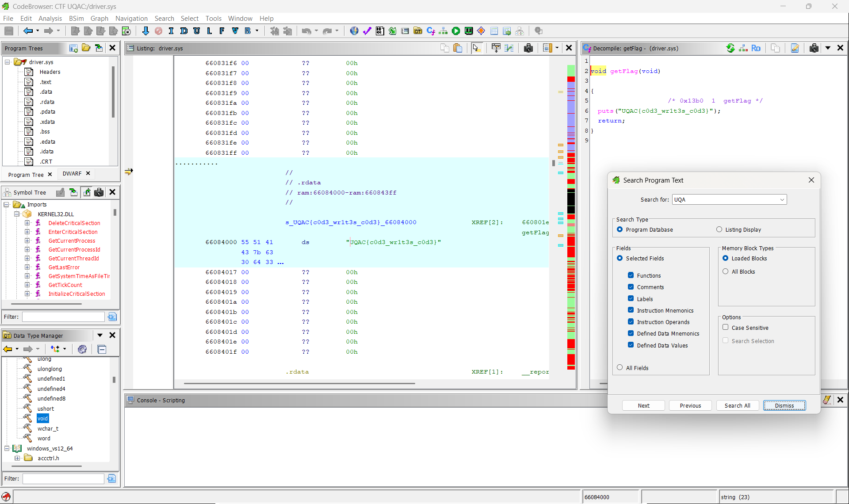
Task: Uncheck the Defined Data Values checkbox
Action: coord(631,345)
